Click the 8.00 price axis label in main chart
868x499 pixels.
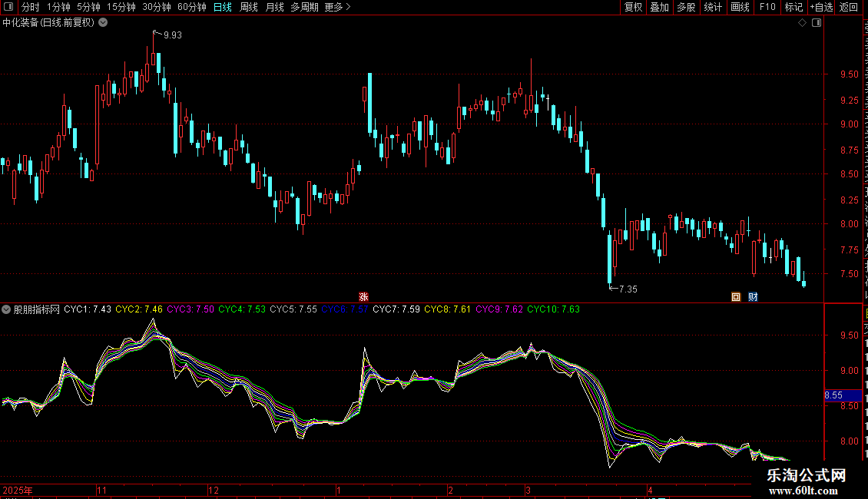click(849, 224)
